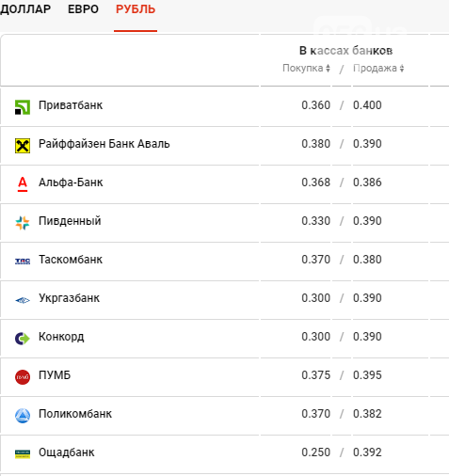Screen dimensions: 449x476
Task: Click the Пивденный bank logo icon
Action: pos(23,223)
